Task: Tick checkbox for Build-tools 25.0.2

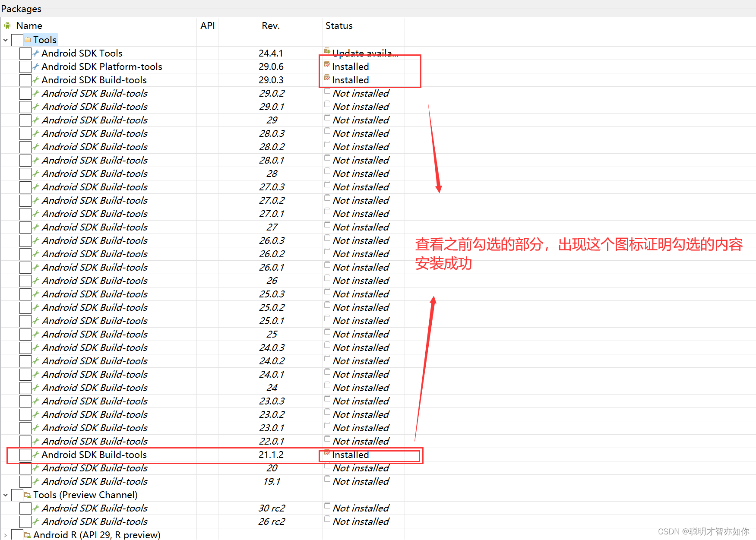Action: (x=25, y=307)
